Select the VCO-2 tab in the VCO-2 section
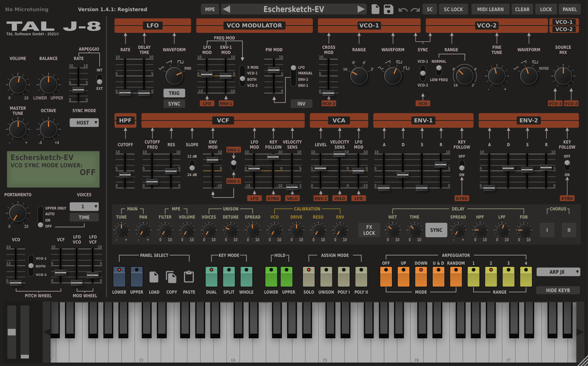The height and width of the screenshot is (366, 588). click(x=564, y=30)
